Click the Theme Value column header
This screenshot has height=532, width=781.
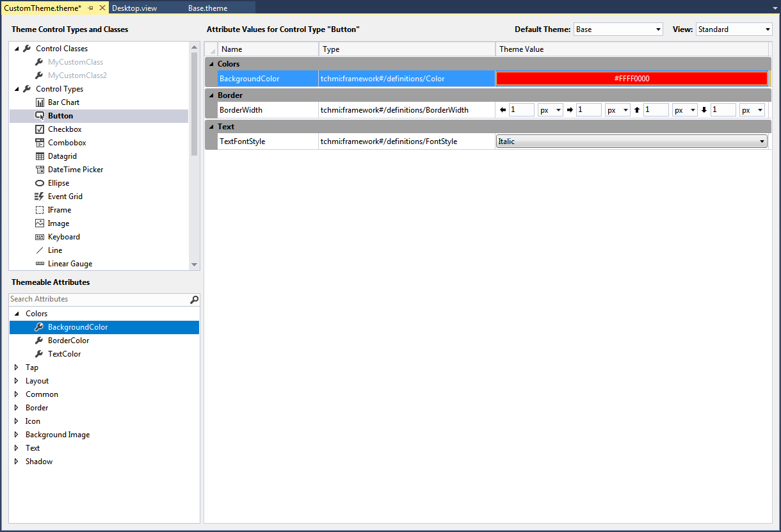632,49
